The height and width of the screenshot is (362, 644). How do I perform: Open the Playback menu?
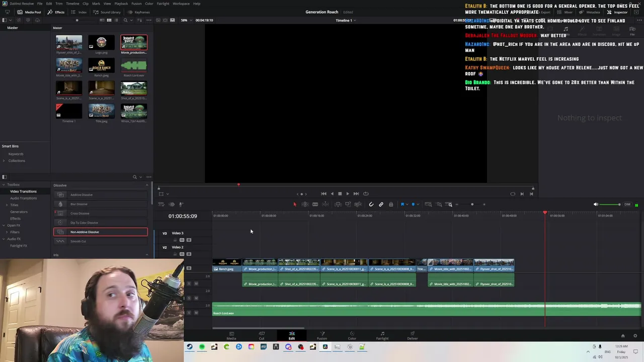121,4
